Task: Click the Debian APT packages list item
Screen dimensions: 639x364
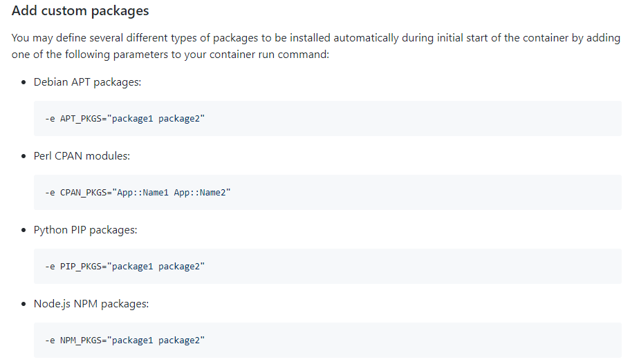Action: point(87,82)
